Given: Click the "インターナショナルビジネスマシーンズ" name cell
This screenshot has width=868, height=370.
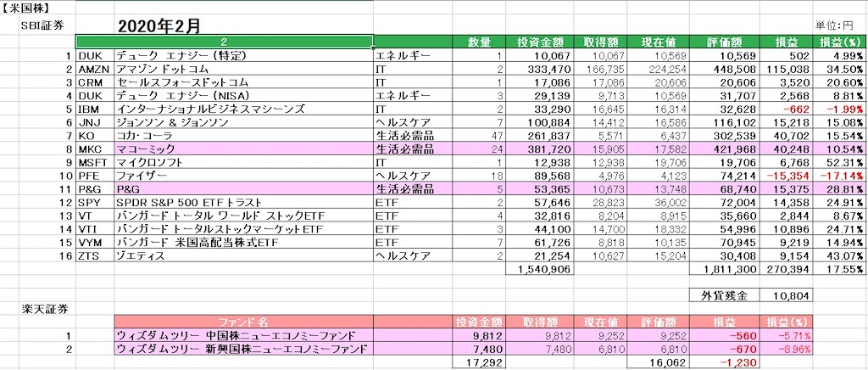Looking at the screenshot, I should [x=243, y=109].
